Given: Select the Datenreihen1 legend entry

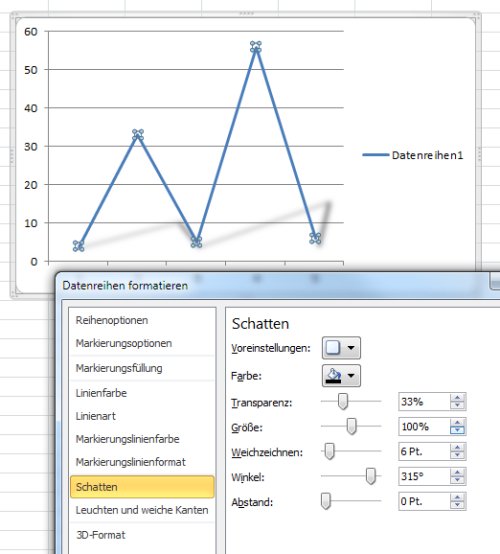Looking at the screenshot, I should click(x=413, y=155).
